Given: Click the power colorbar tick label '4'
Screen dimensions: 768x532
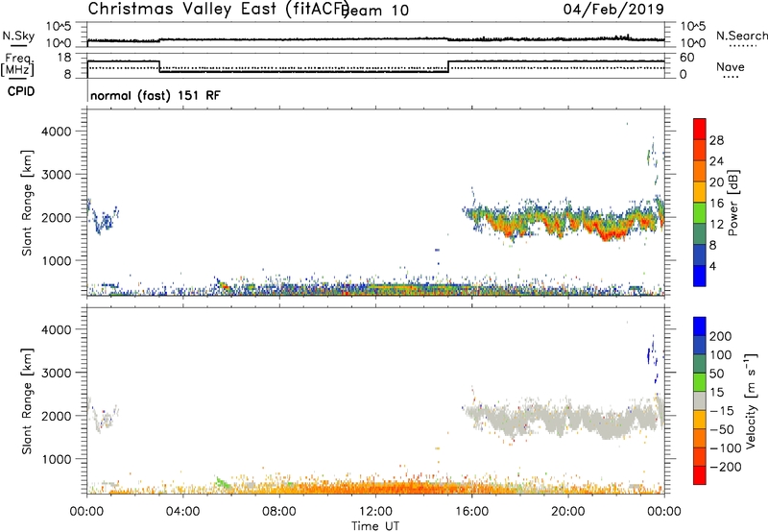Looking at the screenshot, I should pyautogui.click(x=712, y=266).
